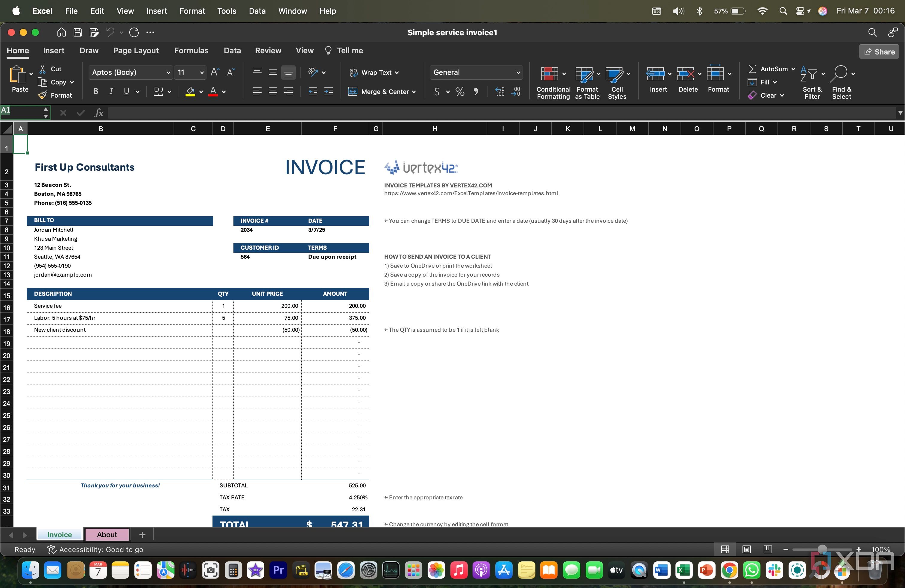This screenshot has width=905, height=588.
Task: Open the fill color dropdown arrow
Action: [x=201, y=92]
